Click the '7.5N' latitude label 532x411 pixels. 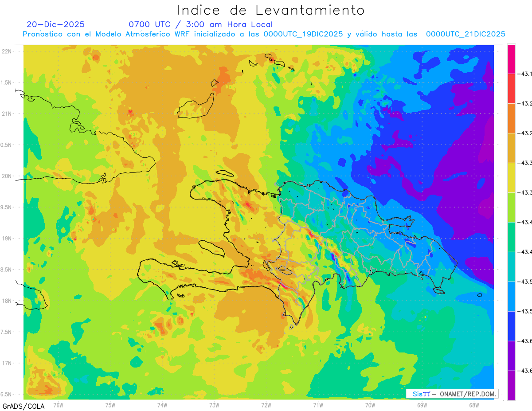6,332
